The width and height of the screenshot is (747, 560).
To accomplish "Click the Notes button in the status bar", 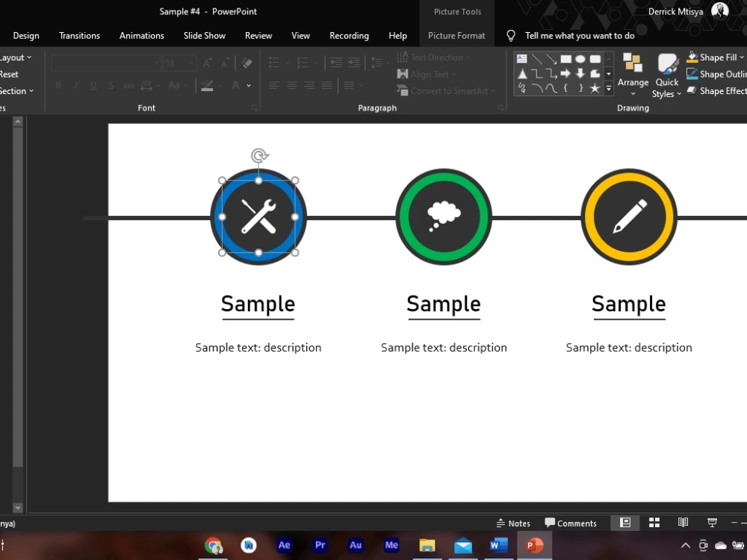I will (x=514, y=523).
